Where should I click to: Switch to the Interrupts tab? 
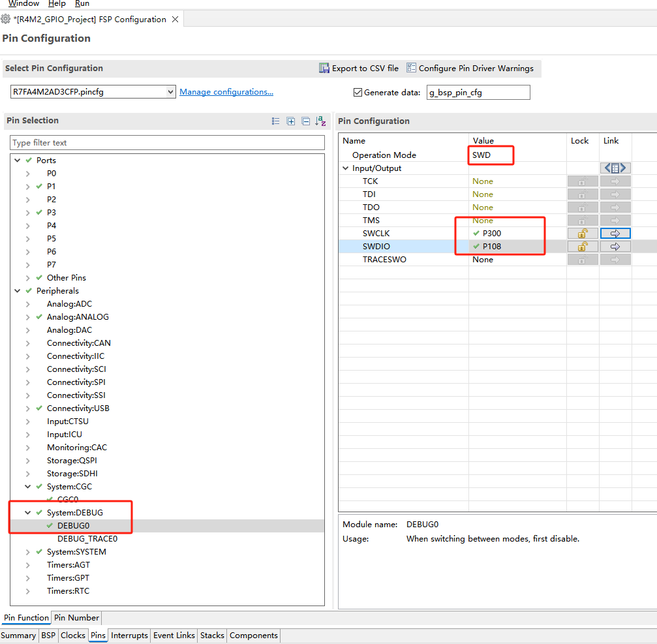point(129,636)
